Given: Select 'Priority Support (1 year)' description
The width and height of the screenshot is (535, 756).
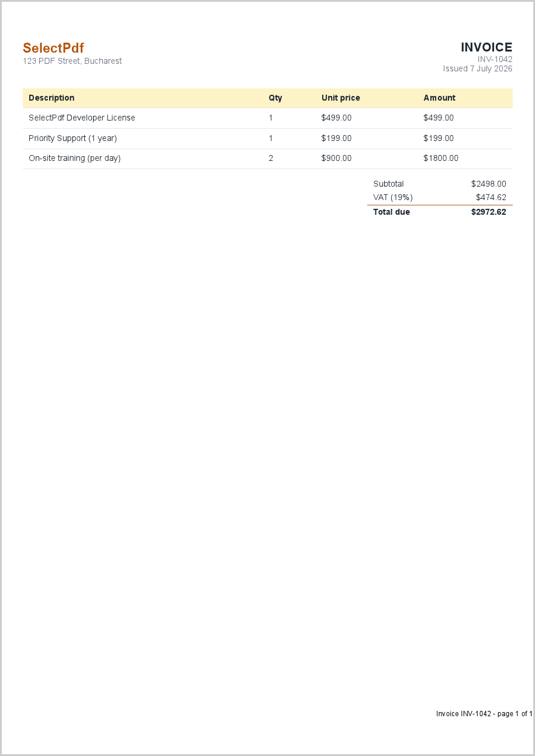Looking at the screenshot, I should point(73,138).
